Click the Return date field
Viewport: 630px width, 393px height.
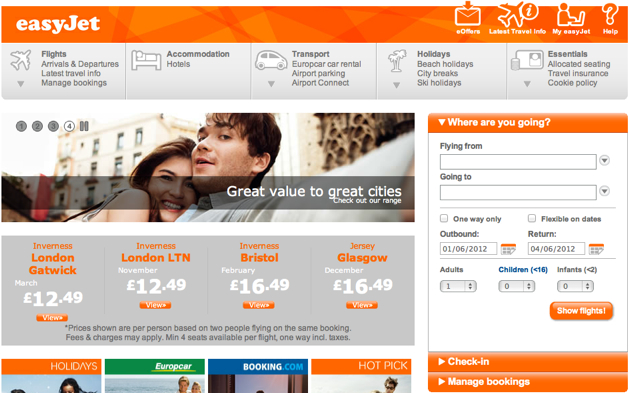coord(556,249)
